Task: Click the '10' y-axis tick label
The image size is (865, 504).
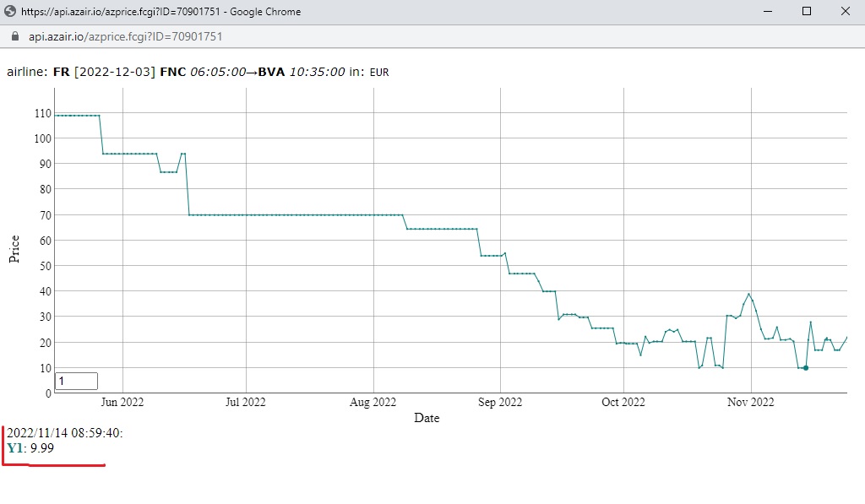Action: [46, 368]
